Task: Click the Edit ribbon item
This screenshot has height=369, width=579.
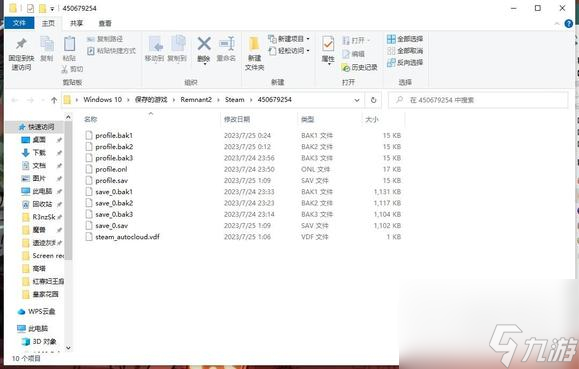Action: tap(354, 54)
